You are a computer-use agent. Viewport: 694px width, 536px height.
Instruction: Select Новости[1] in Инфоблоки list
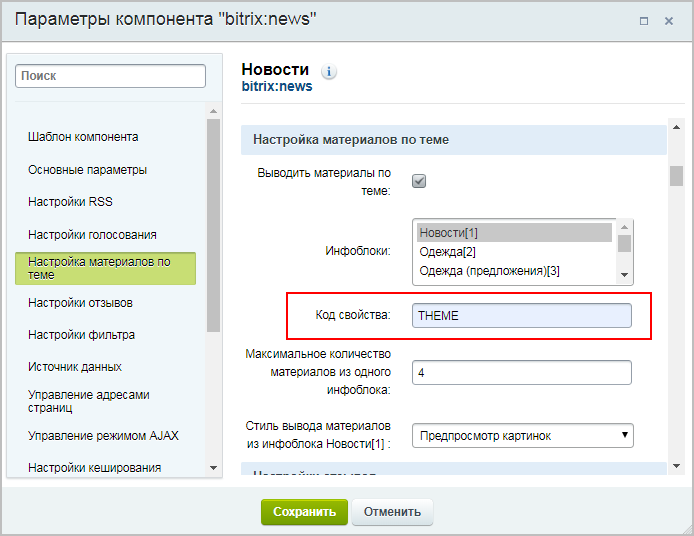click(x=514, y=233)
